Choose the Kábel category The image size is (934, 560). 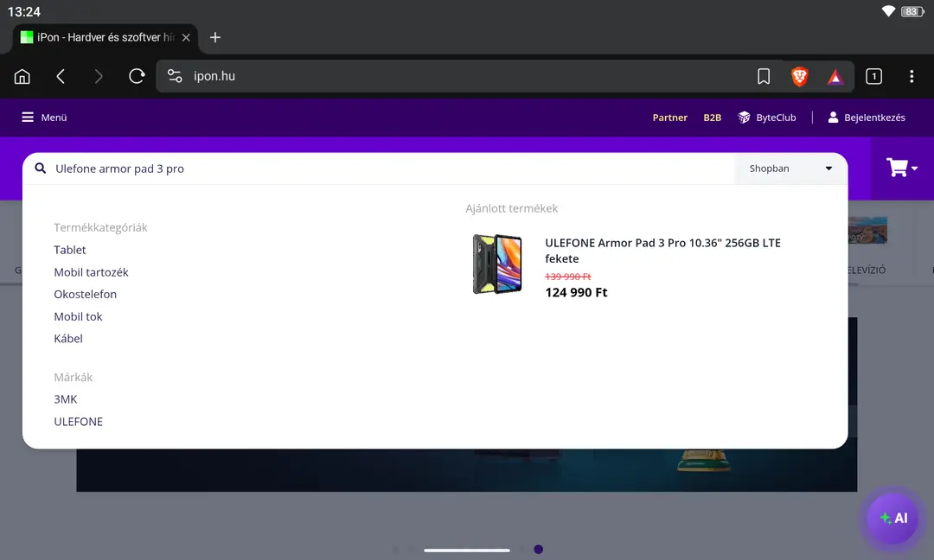click(x=68, y=339)
